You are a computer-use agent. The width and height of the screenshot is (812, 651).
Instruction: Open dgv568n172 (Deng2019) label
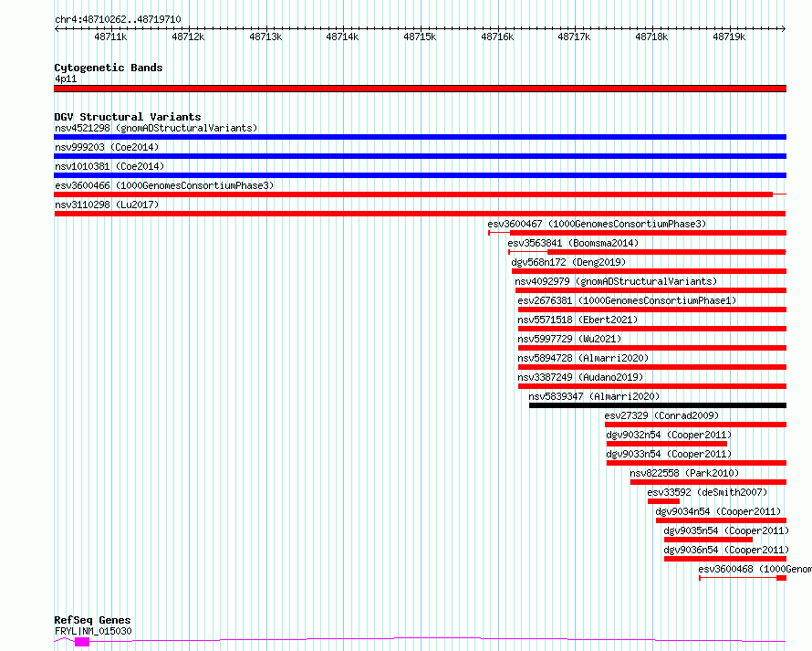(568, 262)
